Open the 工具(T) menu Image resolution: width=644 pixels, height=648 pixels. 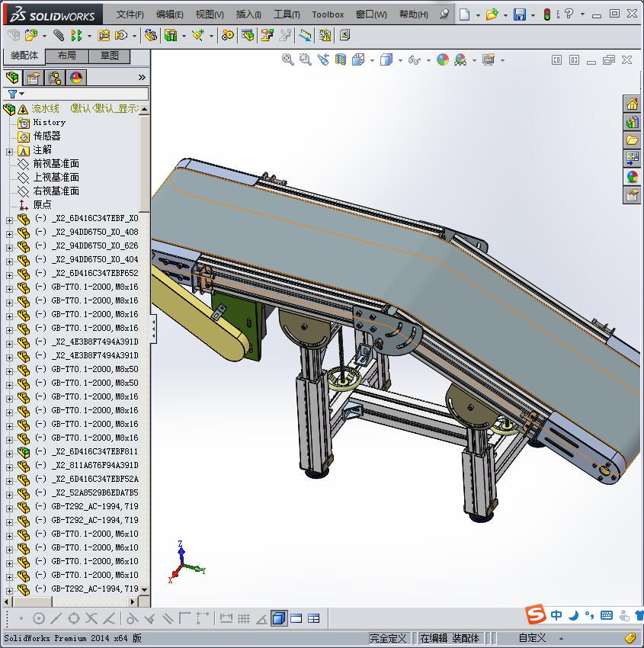pos(287,14)
